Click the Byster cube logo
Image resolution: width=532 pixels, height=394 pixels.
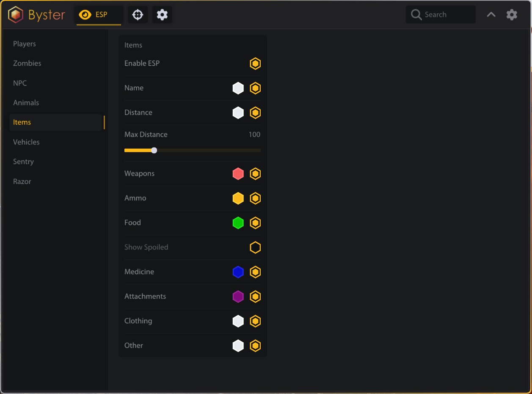tap(16, 15)
